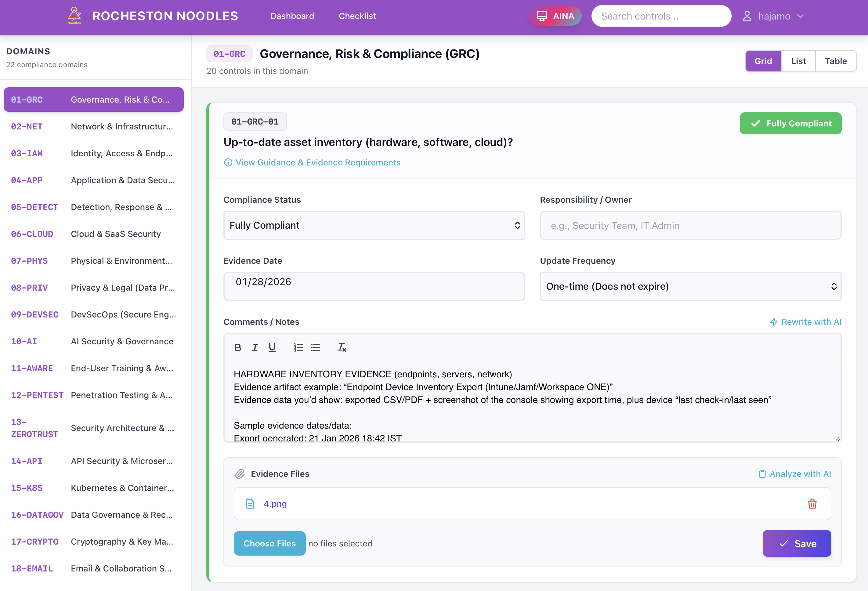
Task: Delete the 4.png evidence file
Action: point(812,504)
